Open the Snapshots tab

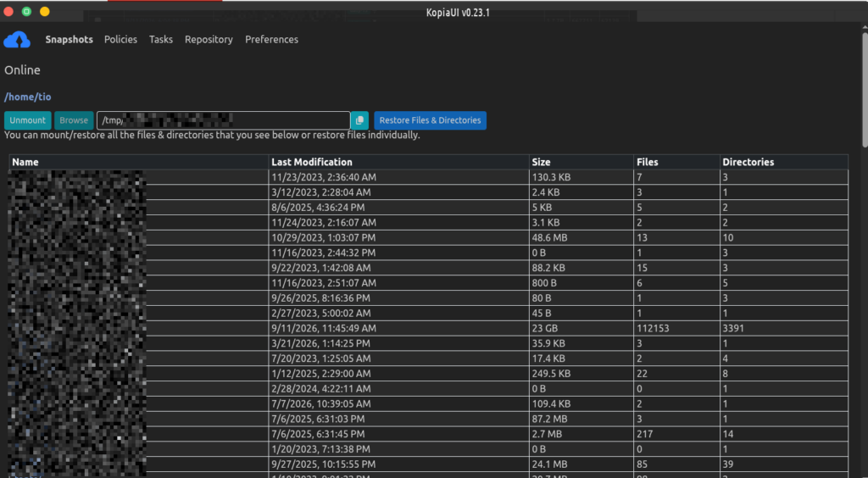(70, 39)
